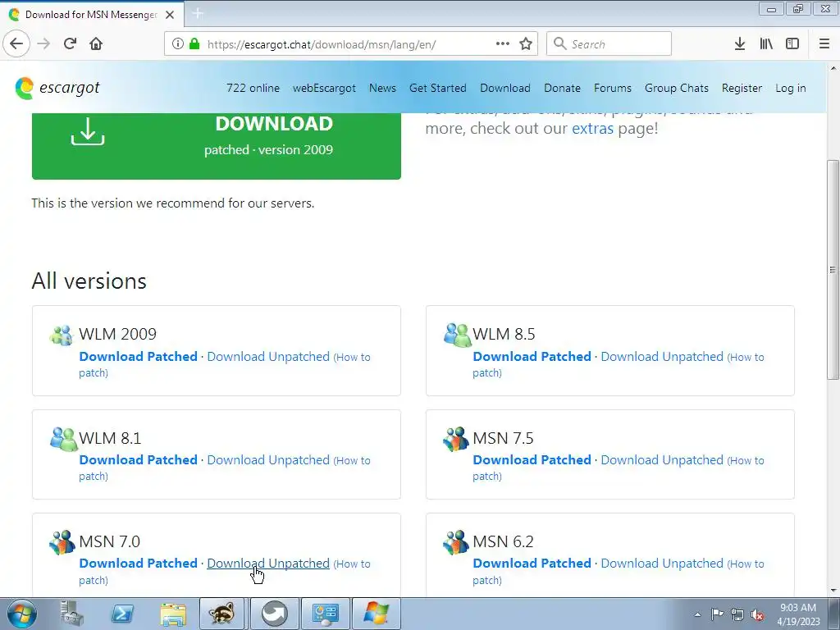Open a new browser tab

[198, 13]
